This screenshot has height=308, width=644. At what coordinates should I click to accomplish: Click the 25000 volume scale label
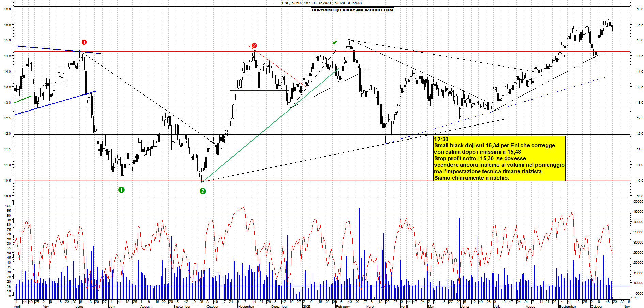[638, 253]
